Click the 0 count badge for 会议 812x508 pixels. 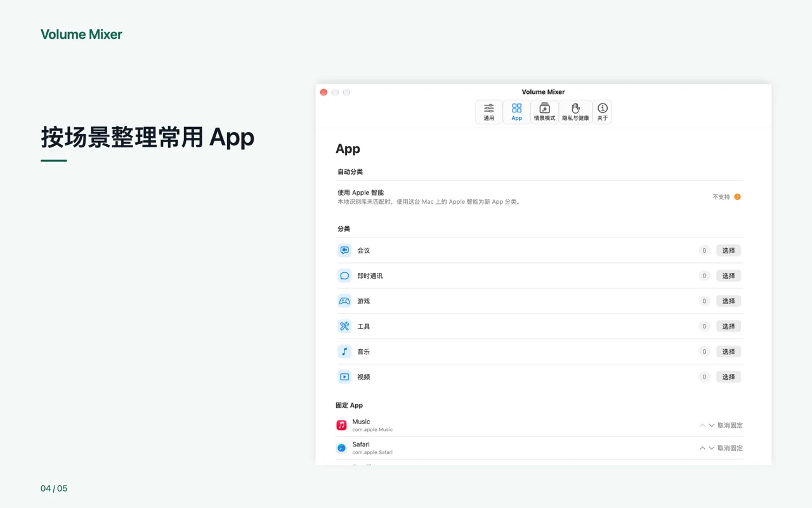click(x=704, y=250)
